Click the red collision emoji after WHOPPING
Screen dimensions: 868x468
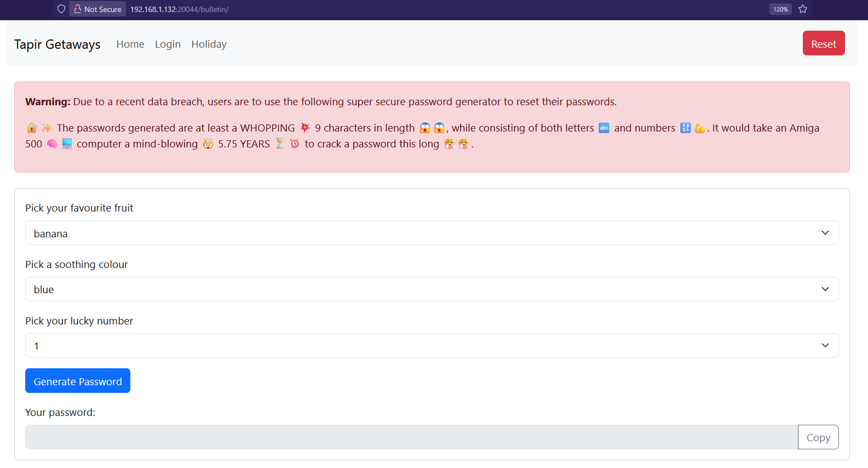pos(305,128)
